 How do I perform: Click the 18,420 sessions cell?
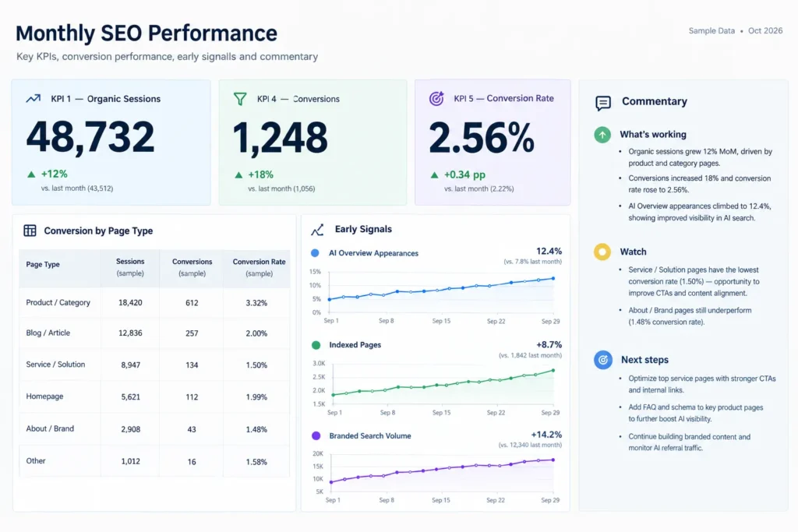pos(130,303)
